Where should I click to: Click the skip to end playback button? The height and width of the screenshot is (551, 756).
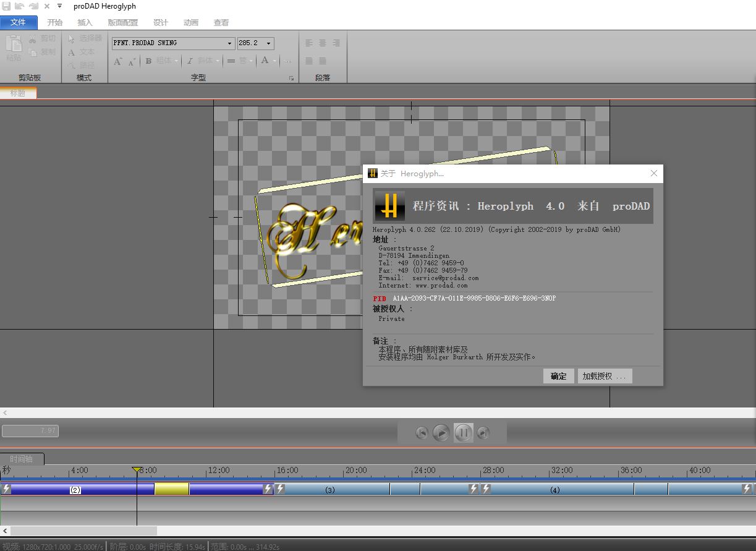click(x=483, y=433)
